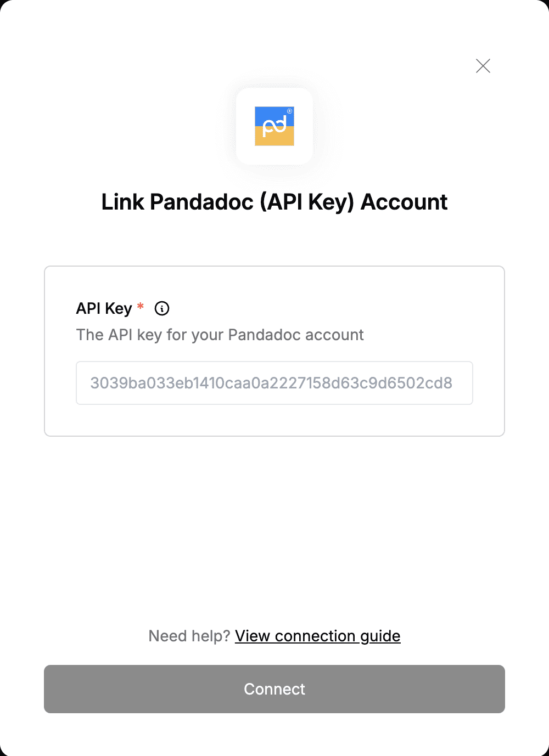Open the View connection guide link
Viewport: 549px width, 756px height.
coord(318,636)
